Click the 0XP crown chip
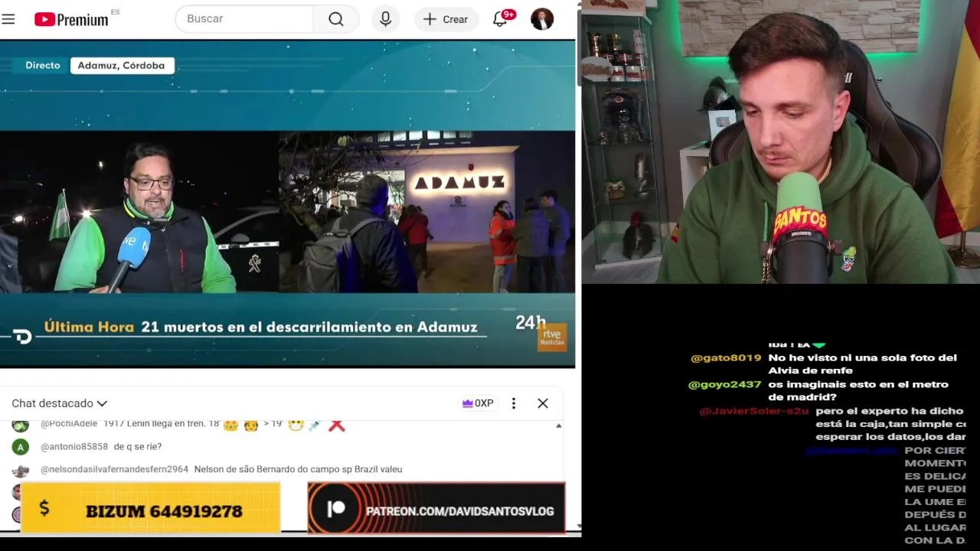980x551 pixels. (x=478, y=403)
